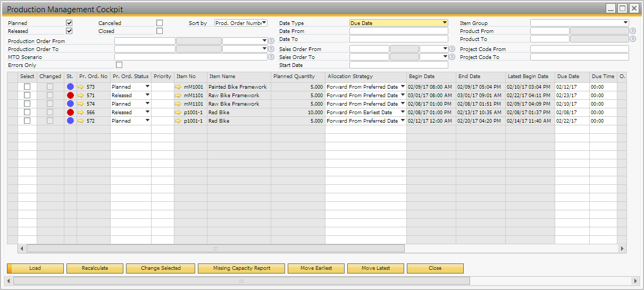Sort by the Planned Quantity column header
This screenshot has height=290, width=644.
point(294,76)
